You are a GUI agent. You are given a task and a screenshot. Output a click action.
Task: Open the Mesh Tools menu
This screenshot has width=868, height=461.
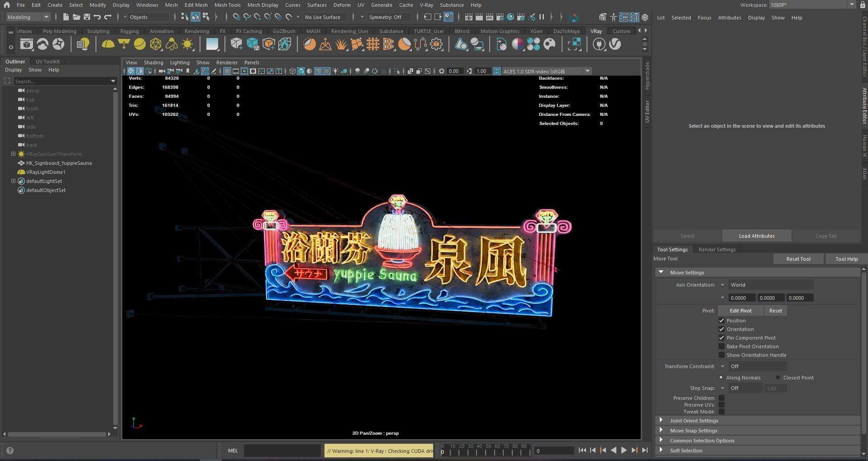(227, 5)
